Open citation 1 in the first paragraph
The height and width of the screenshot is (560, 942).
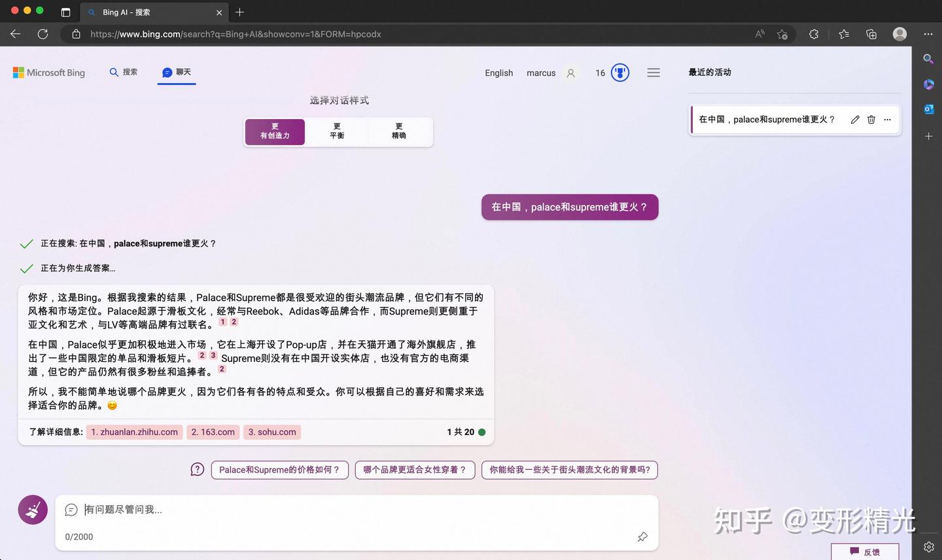[223, 322]
